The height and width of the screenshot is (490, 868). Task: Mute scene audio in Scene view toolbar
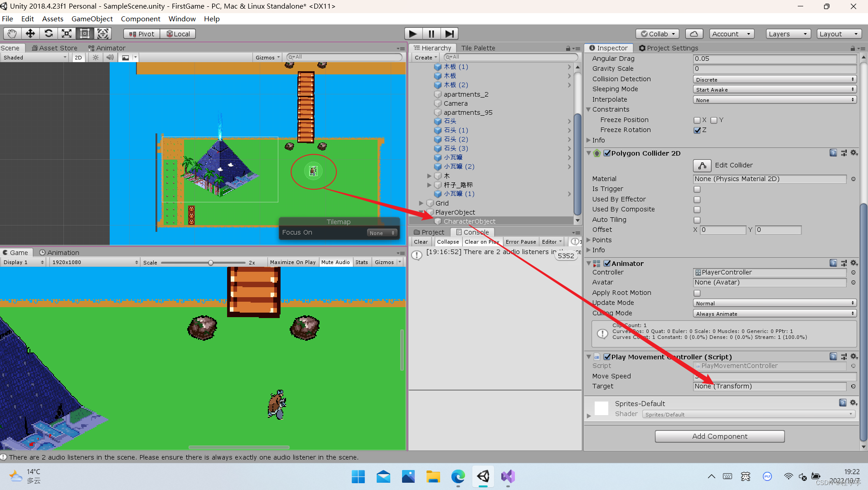(x=110, y=57)
